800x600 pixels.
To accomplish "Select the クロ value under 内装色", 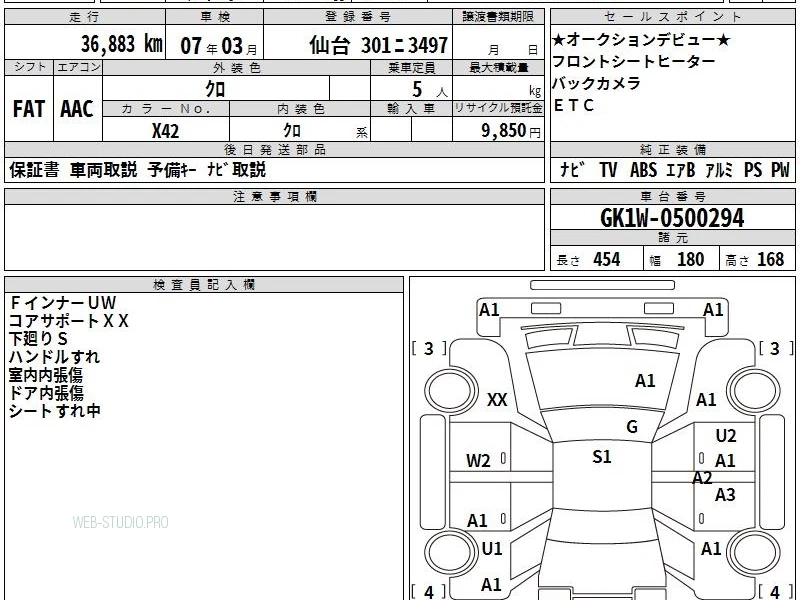I will coord(292,130).
